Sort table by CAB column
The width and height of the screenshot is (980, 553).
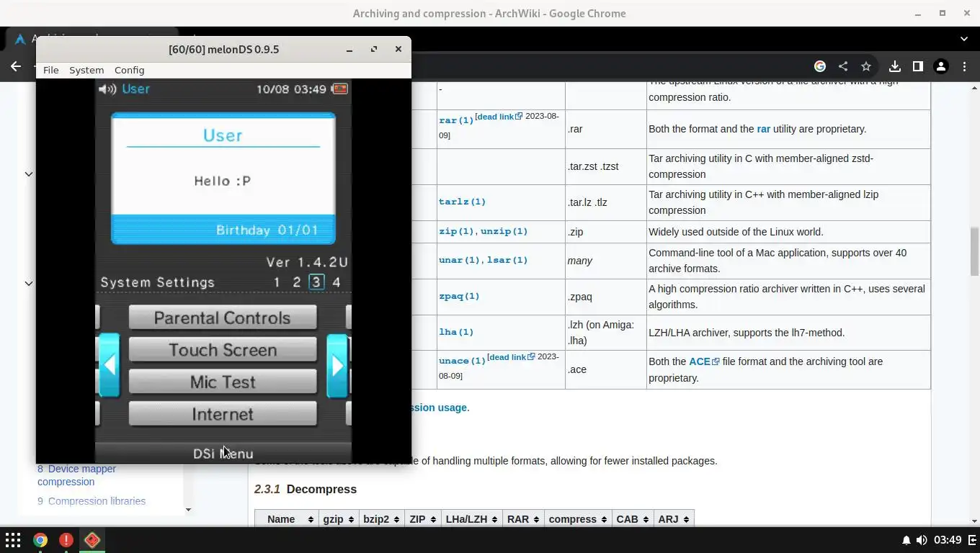coord(632,519)
